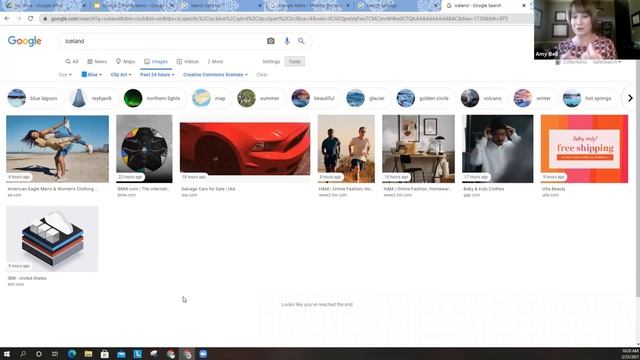Open the Baby & Kids Clothes image result
The width and height of the screenshot is (640, 360).
click(x=498, y=149)
